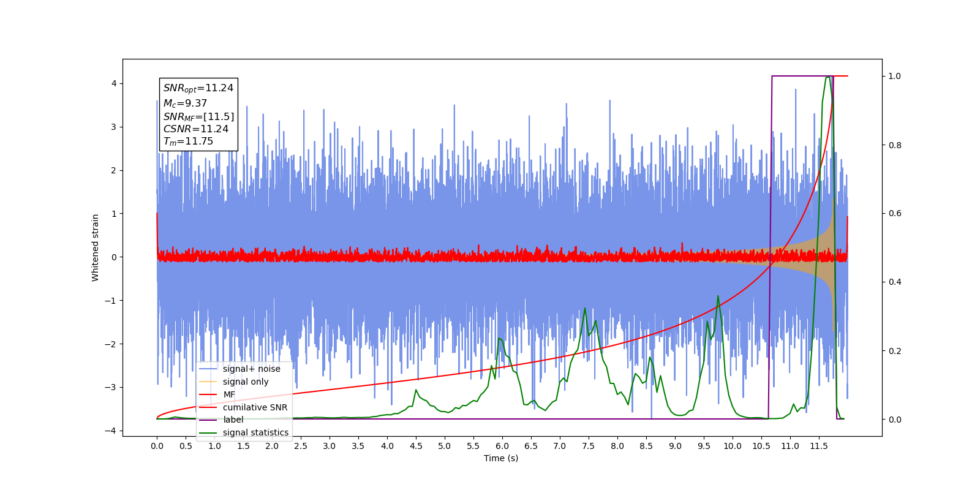Image resolution: width=980 pixels, height=490 pixels.
Task: Click the Mc=9.37 annotation text
Action: tap(185, 104)
